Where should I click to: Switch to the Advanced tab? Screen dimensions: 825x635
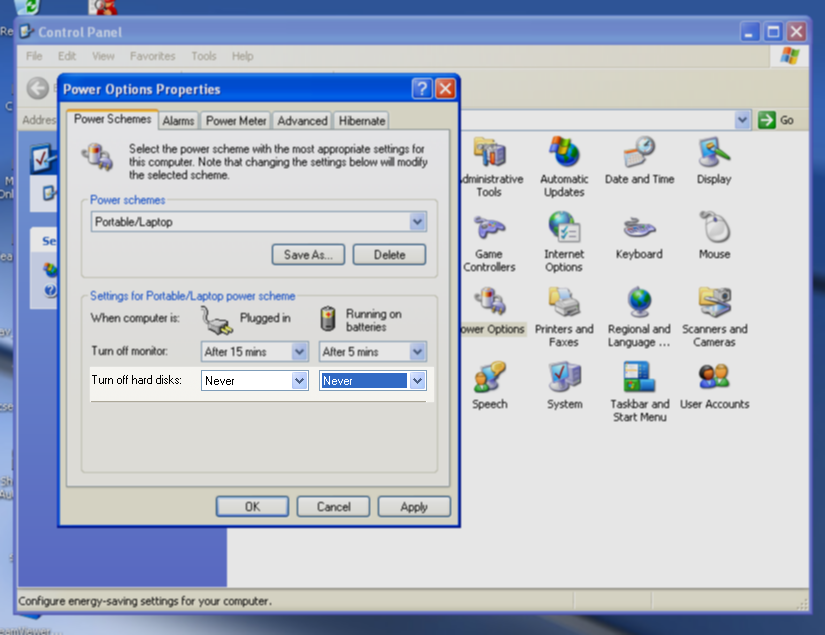click(303, 121)
